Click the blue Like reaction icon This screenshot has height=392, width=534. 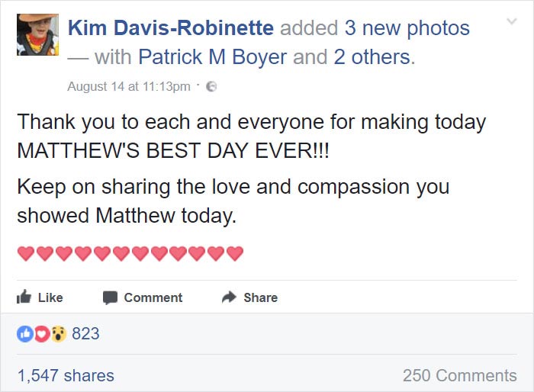click(x=24, y=334)
